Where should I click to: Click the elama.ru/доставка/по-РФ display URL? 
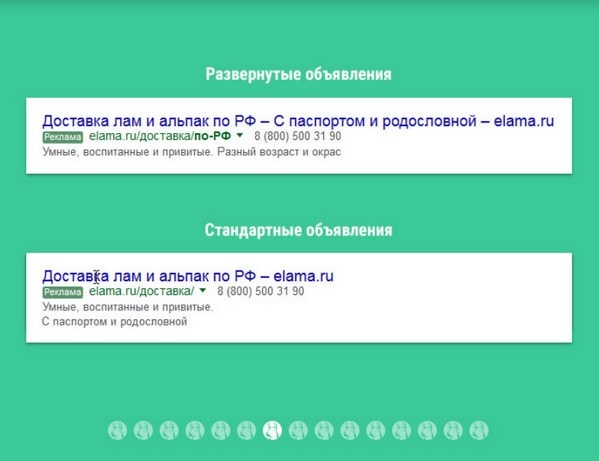pyautogui.click(x=160, y=136)
